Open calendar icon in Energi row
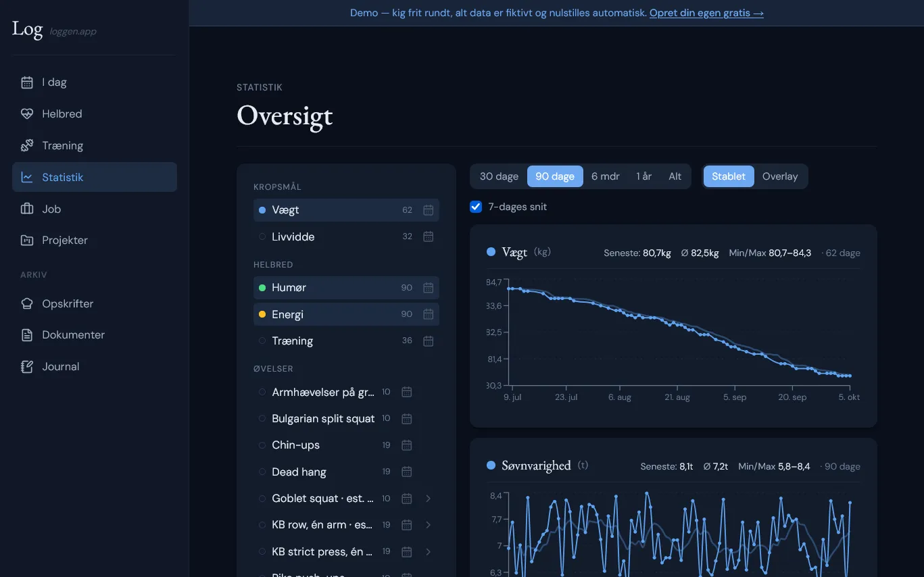This screenshot has height=577, width=924. (428, 314)
